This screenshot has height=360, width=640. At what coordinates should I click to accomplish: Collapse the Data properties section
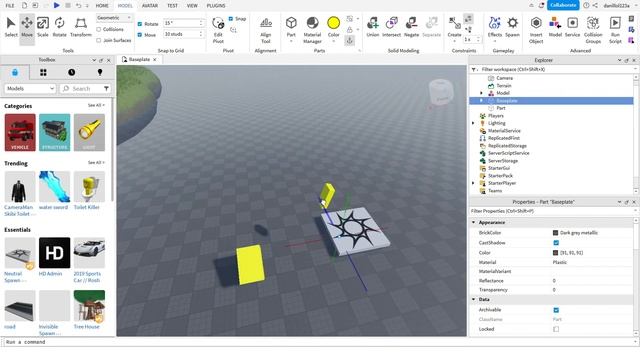(473, 300)
